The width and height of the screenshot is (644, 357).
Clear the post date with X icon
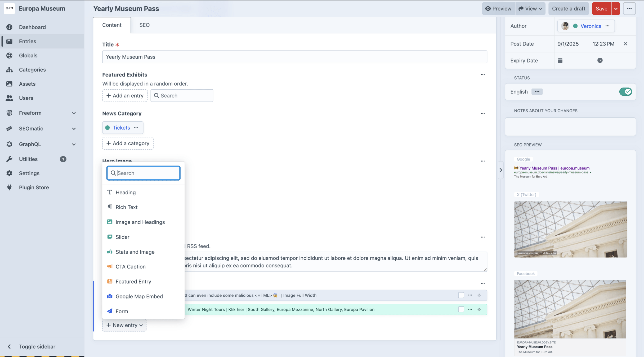625,44
